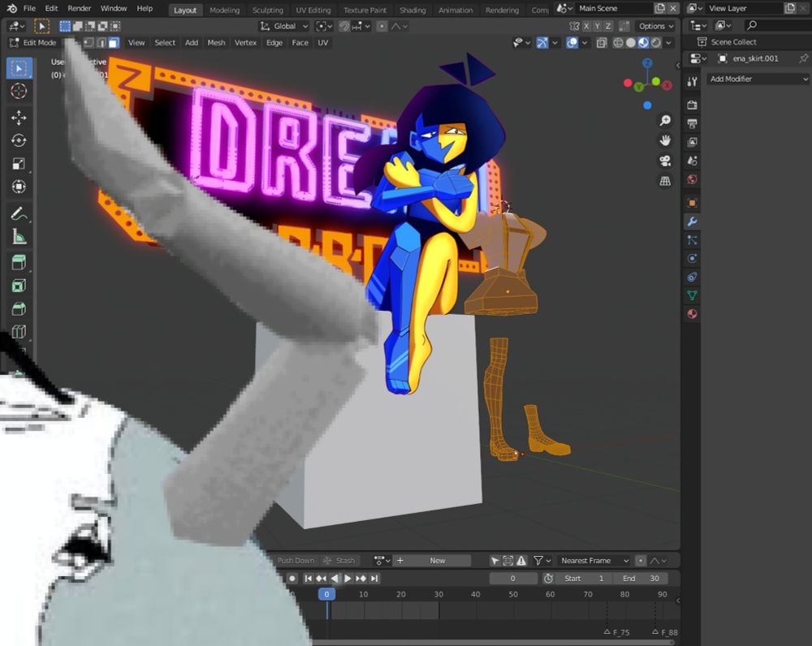Viewport: 812px width, 646px height.
Task: Click the pan view hand icon
Action: click(x=665, y=140)
